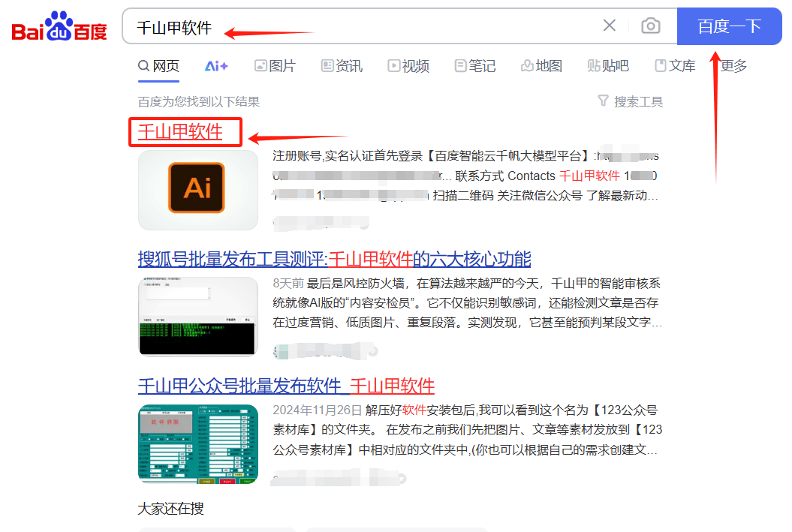Click the 贴吧 tab icon

(x=594, y=65)
